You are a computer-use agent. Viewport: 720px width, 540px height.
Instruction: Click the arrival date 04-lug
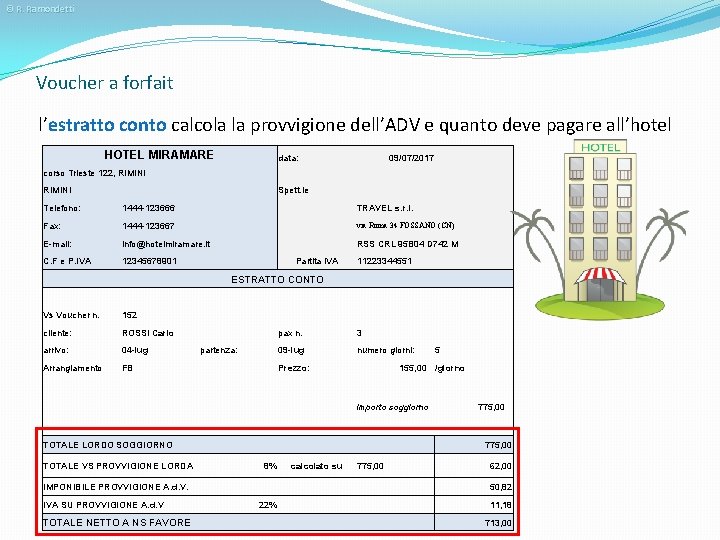pos(135,350)
